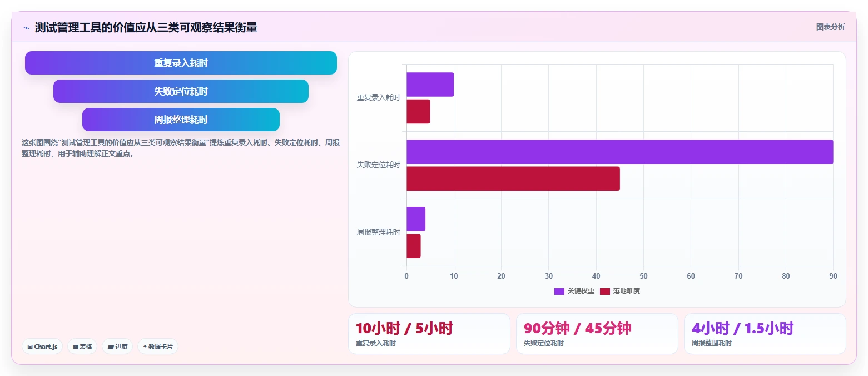Viewport: 868px width, 376px height.
Task: Click the 图表分析 label in the header
Action: point(830,27)
